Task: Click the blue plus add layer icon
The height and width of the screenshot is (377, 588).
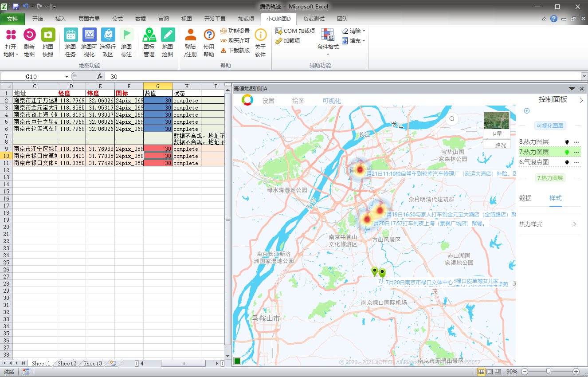Action: click(x=526, y=111)
